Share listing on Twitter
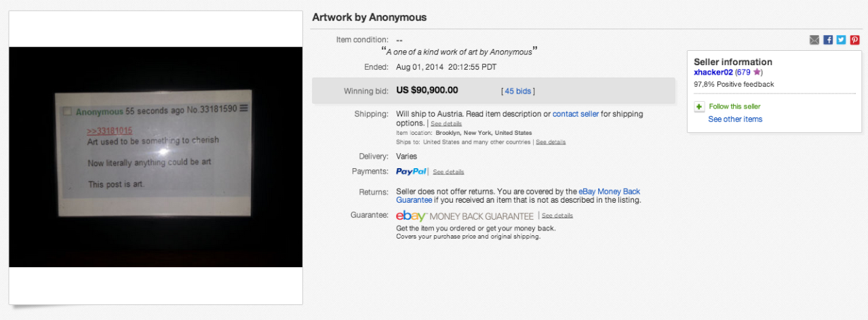Image resolution: width=868 pixels, height=320 pixels. tap(841, 40)
